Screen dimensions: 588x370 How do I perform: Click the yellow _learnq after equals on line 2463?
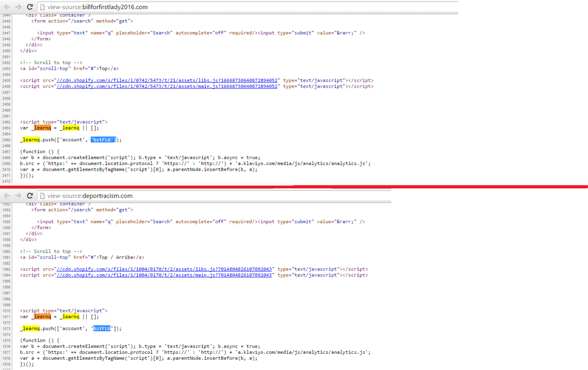[x=70, y=128]
